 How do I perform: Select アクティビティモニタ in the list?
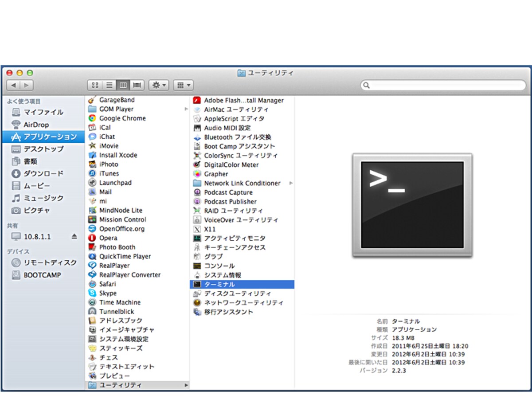pos(242,238)
